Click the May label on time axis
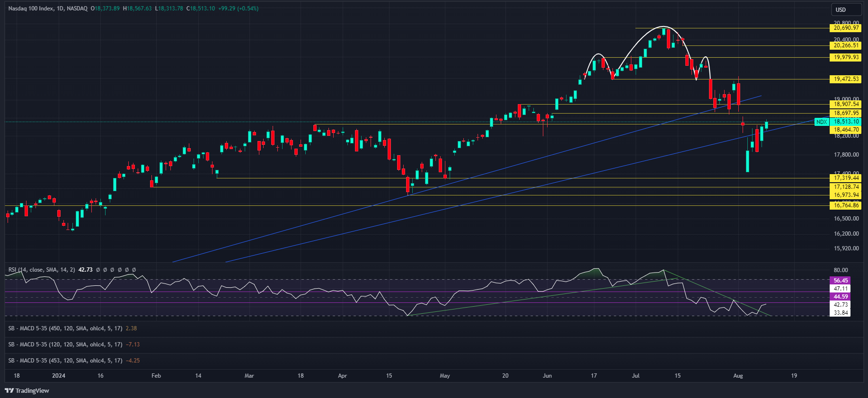Image resolution: width=868 pixels, height=398 pixels. click(445, 376)
